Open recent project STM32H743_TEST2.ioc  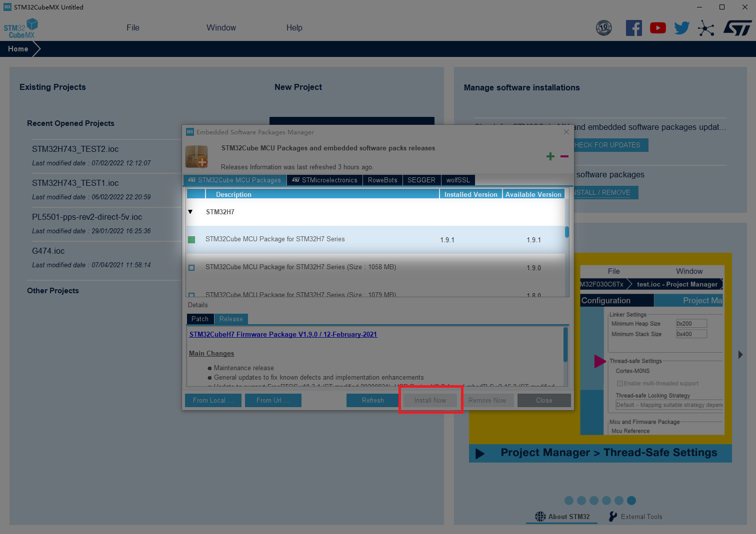point(75,149)
